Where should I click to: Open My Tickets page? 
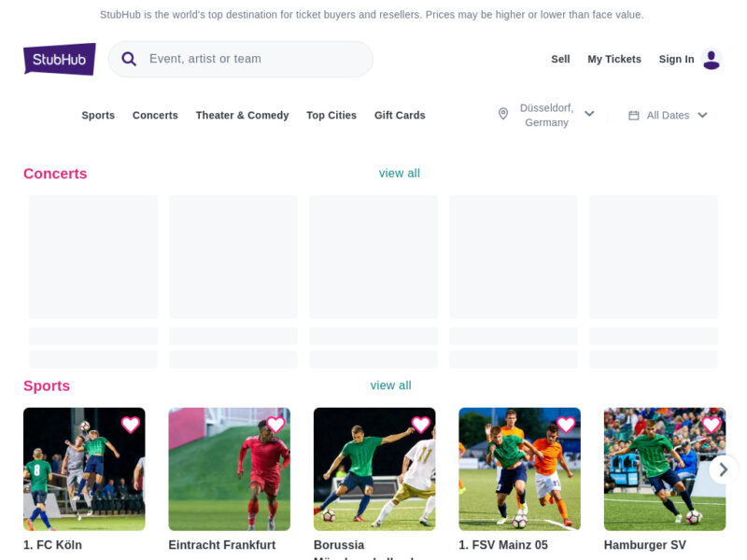pos(614,59)
